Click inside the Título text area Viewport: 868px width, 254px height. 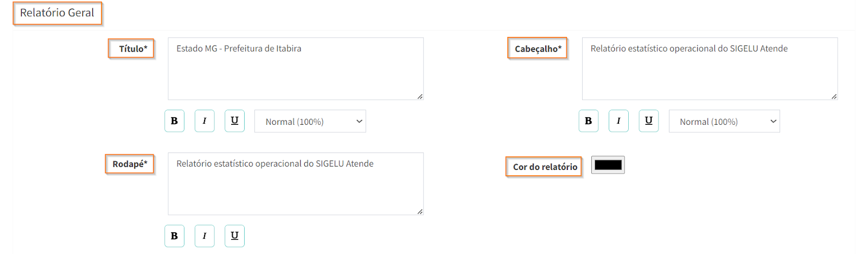point(295,69)
